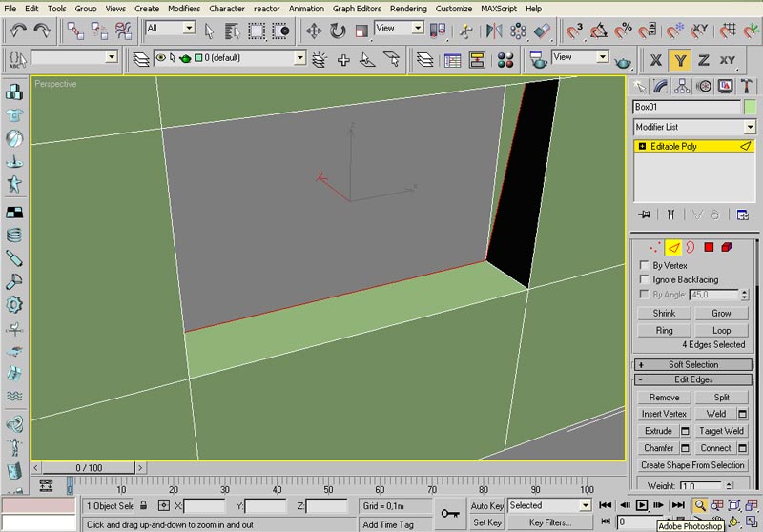Select Vertex sub-object level icon
Screen dimensions: 763x532
pos(655,248)
